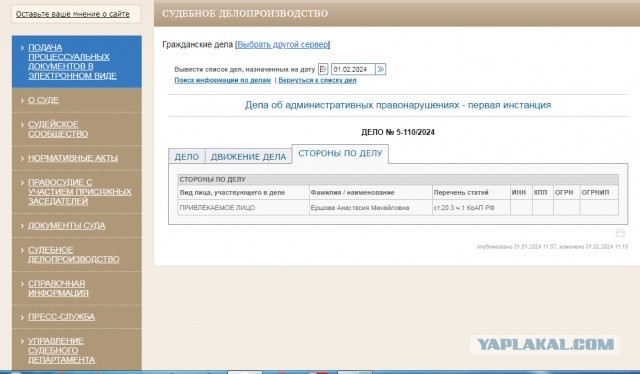640x374 pixels.
Task: Click the column header Перечень статей
Action: (471, 193)
